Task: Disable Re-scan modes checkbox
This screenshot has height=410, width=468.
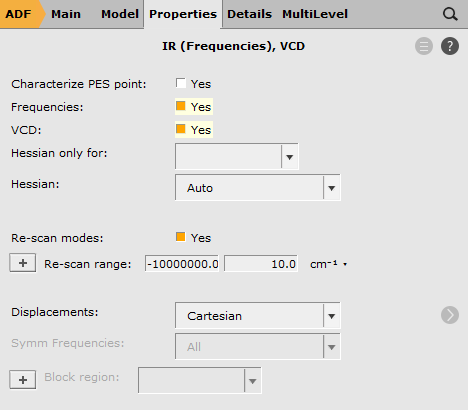Action: pyautogui.click(x=181, y=237)
